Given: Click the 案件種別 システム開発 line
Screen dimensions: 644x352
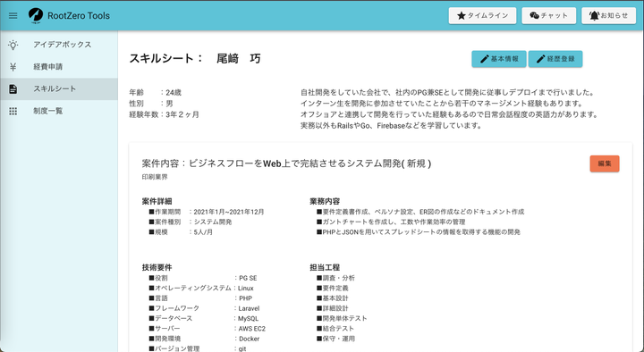Looking at the screenshot, I should [x=191, y=222].
